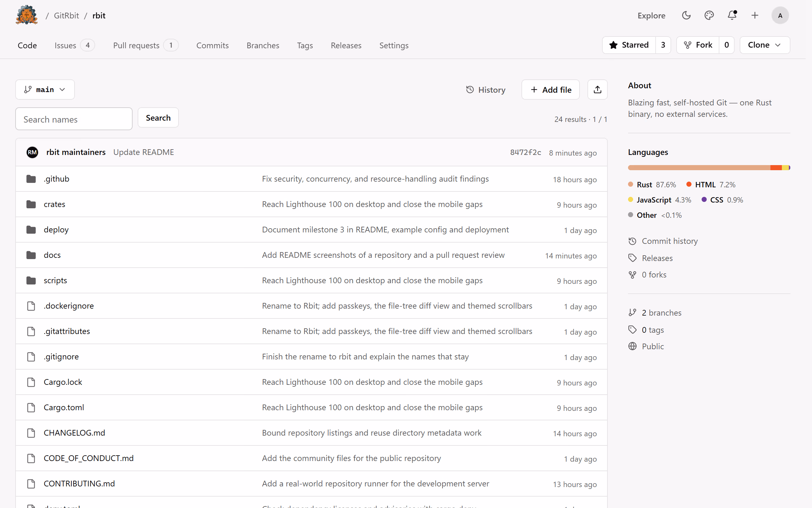Open the Pull requests tab
The height and width of the screenshot is (508, 812).
click(145, 45)
